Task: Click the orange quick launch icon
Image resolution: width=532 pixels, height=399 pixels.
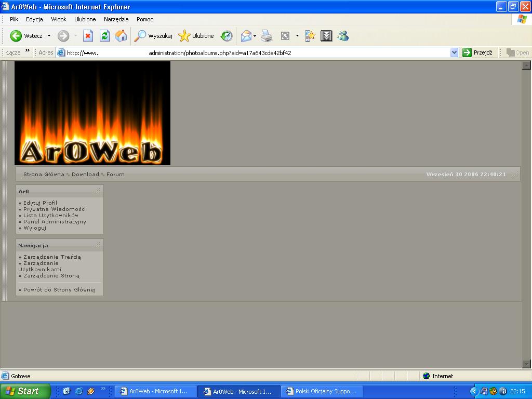Action: (90, 391)
